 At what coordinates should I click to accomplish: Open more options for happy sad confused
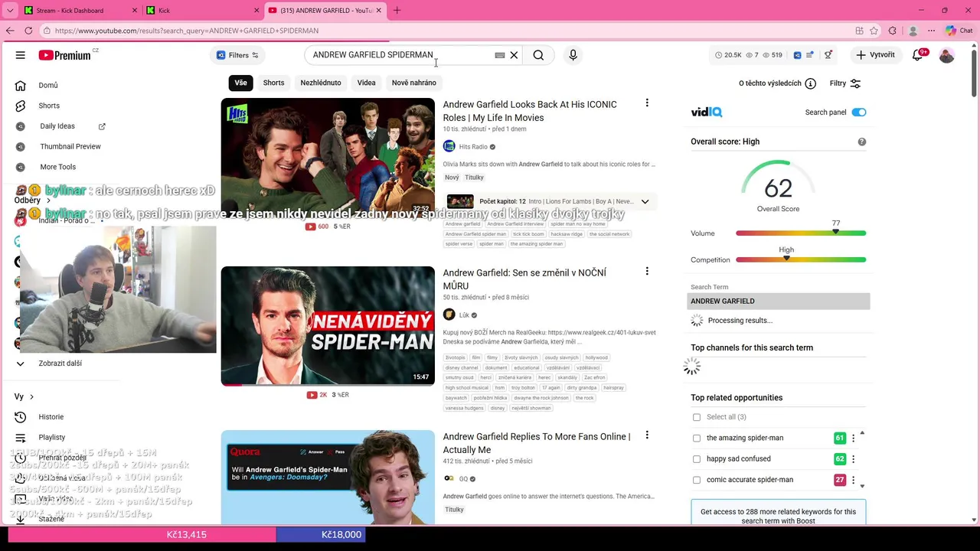853,459
